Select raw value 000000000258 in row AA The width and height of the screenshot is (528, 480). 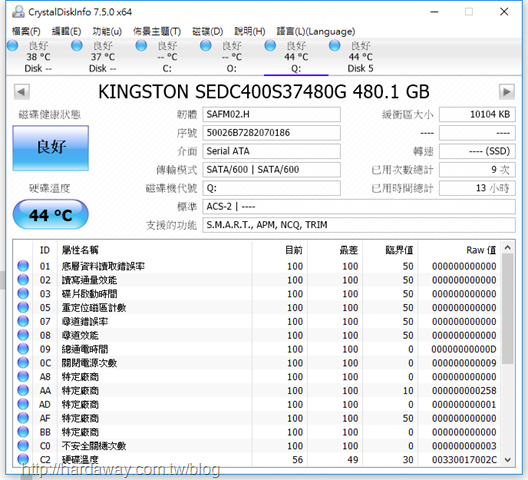coord(464,390)
